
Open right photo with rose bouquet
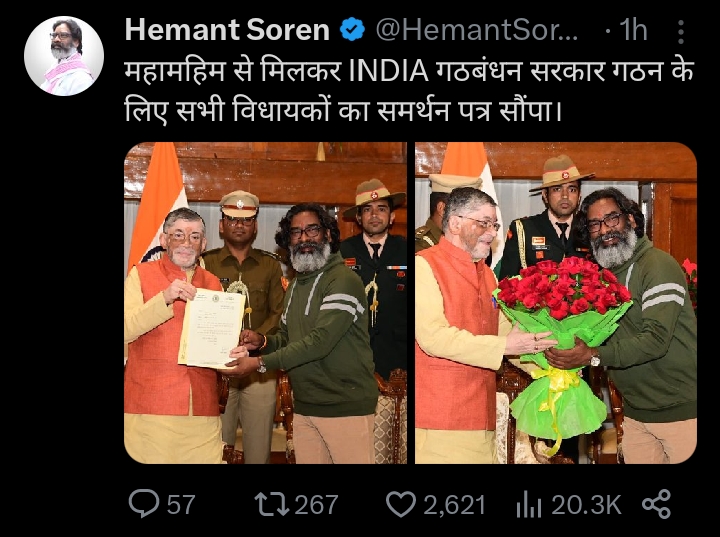[x=556, y=303]
